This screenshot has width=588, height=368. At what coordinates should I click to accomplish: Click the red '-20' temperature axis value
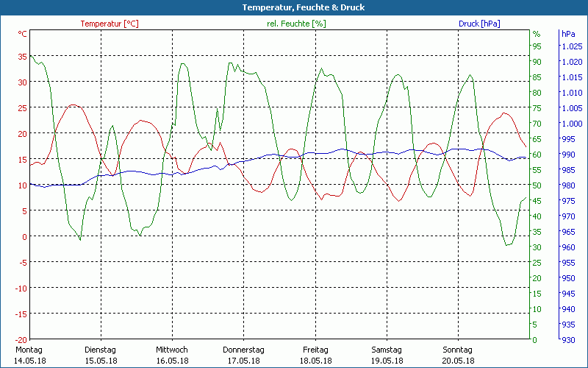click(21, 340)
